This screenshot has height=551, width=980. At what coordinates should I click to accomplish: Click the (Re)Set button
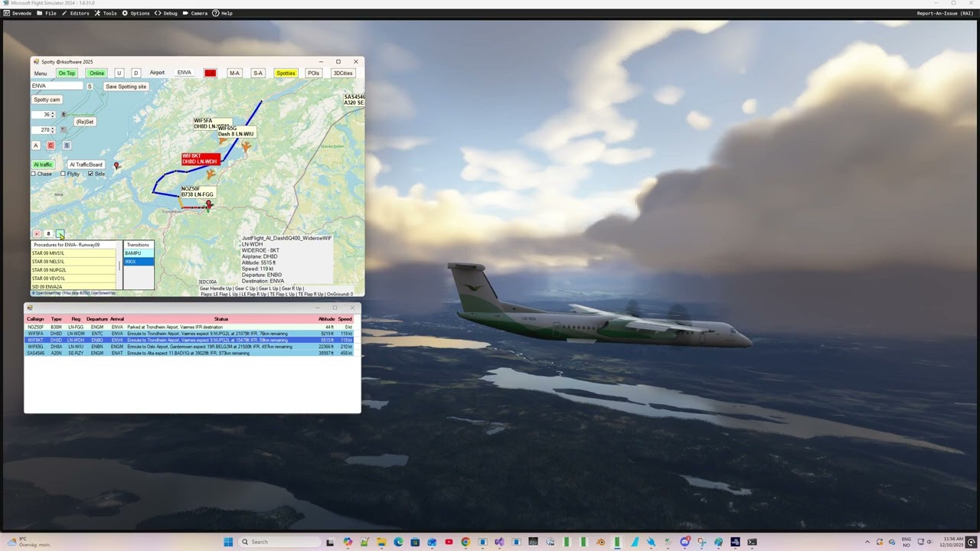[84, 122]
